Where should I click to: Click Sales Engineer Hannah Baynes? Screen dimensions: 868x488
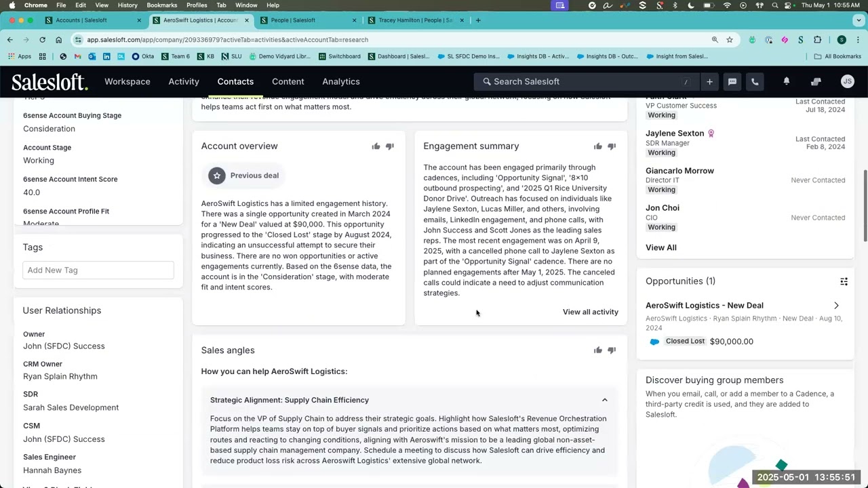[52, 470]
